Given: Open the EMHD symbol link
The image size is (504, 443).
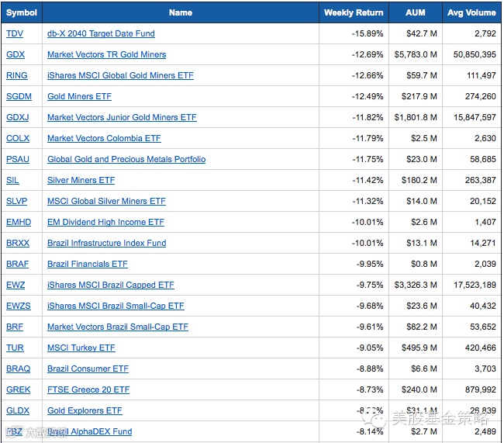Looking at the screenshot, I should [19, 222].
